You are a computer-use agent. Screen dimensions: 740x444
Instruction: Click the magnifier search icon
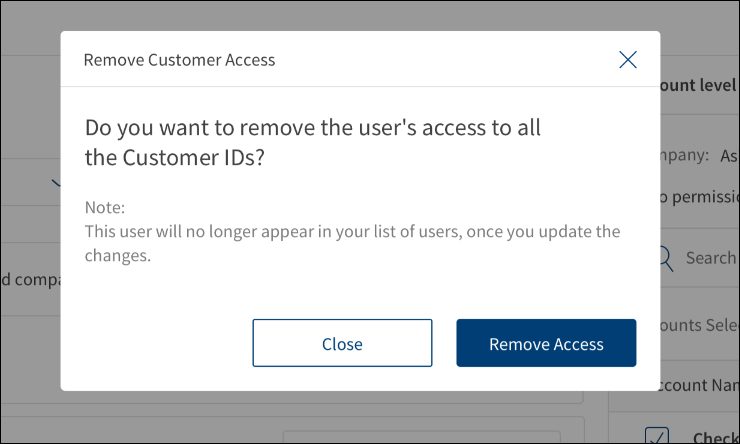pyautogui.click(x=666, y=258)
